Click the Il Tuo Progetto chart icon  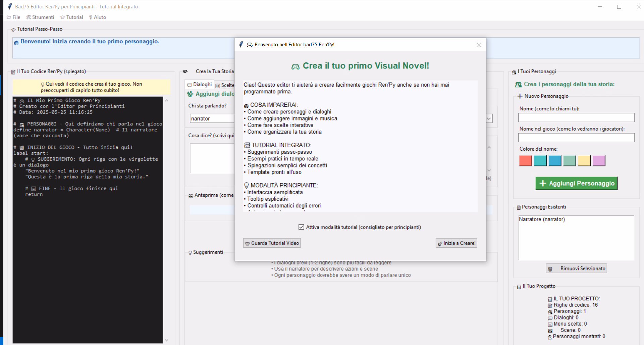tap(519, 287)
